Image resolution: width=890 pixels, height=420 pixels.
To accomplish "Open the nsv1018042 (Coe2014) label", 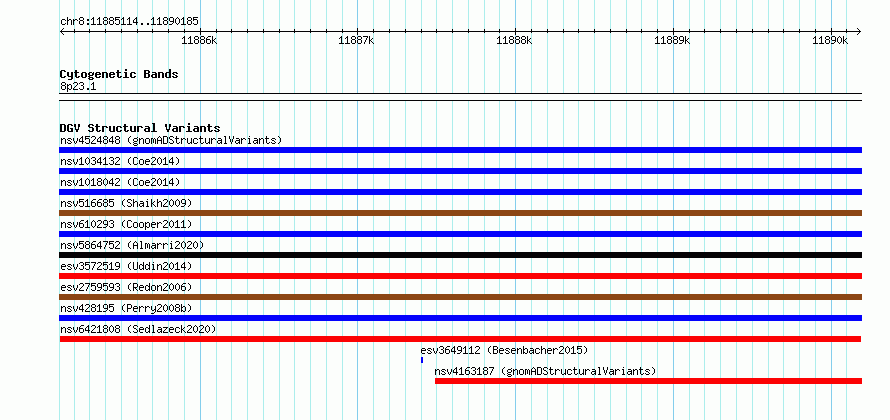I will tap(120, 182).
